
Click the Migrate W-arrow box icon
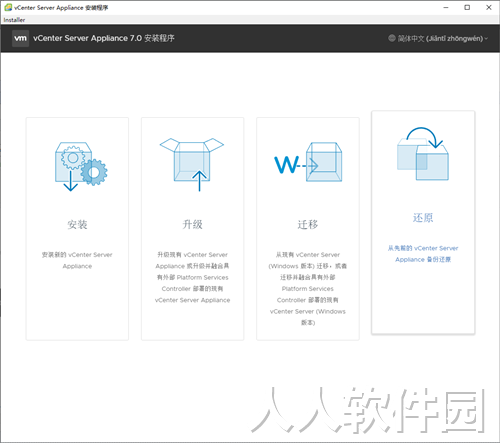click(x=308, y=162)
